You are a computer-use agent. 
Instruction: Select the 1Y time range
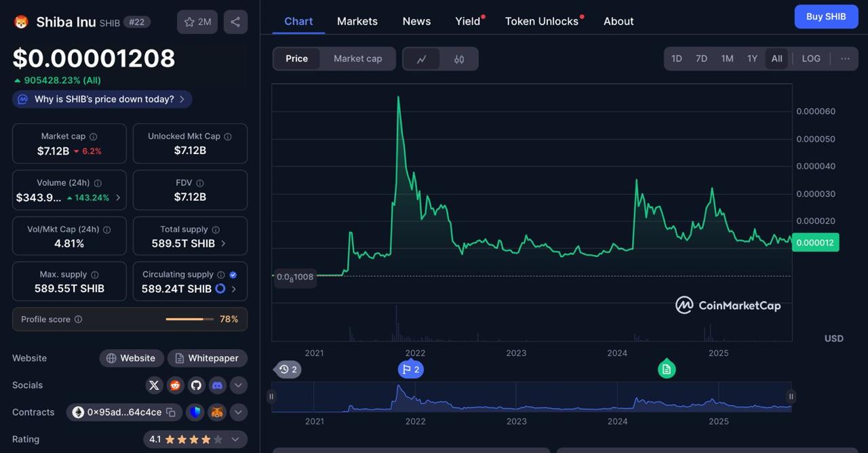point(752,59)
